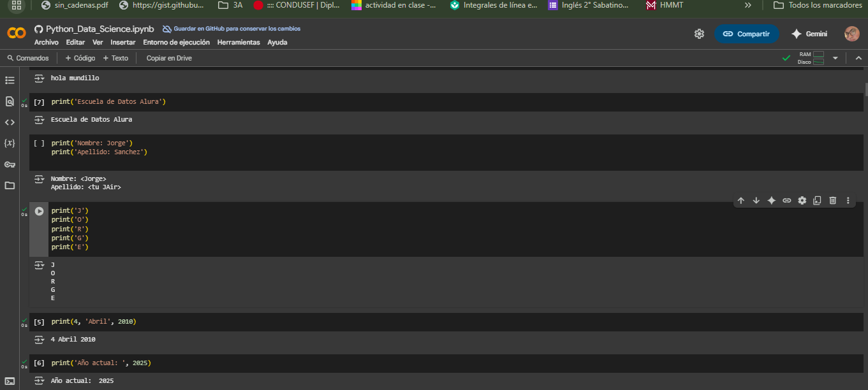868x390 pixels.
Task: Open the sin_cadenas.pdf bookmark
Action: coord(74,5)
